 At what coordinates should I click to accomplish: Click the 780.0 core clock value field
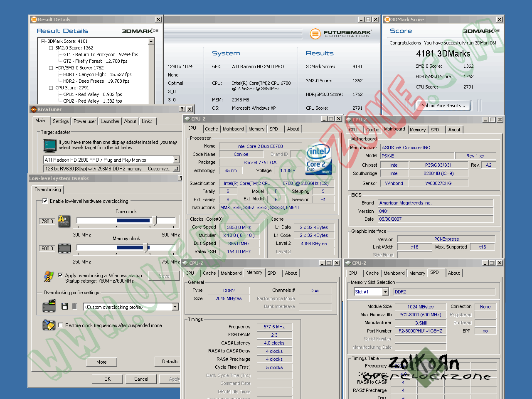click(47, 222)
